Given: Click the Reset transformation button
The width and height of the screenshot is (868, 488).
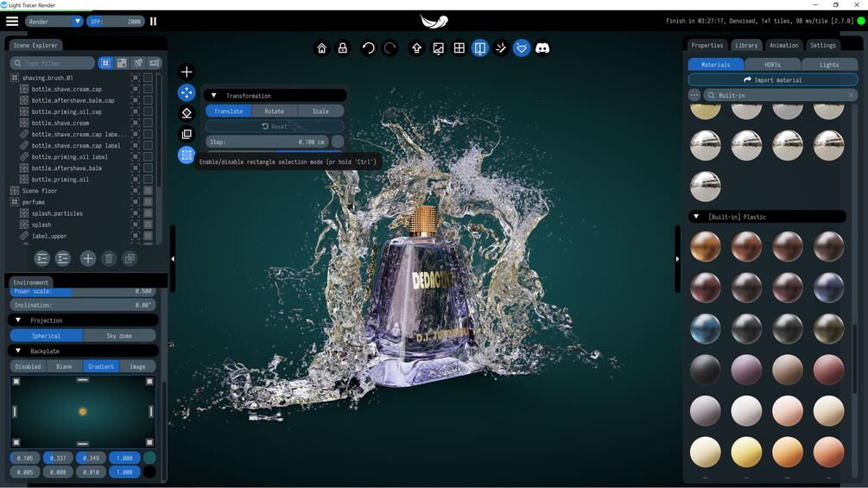Looking at the screenshot, I should [x=275, y=126].
